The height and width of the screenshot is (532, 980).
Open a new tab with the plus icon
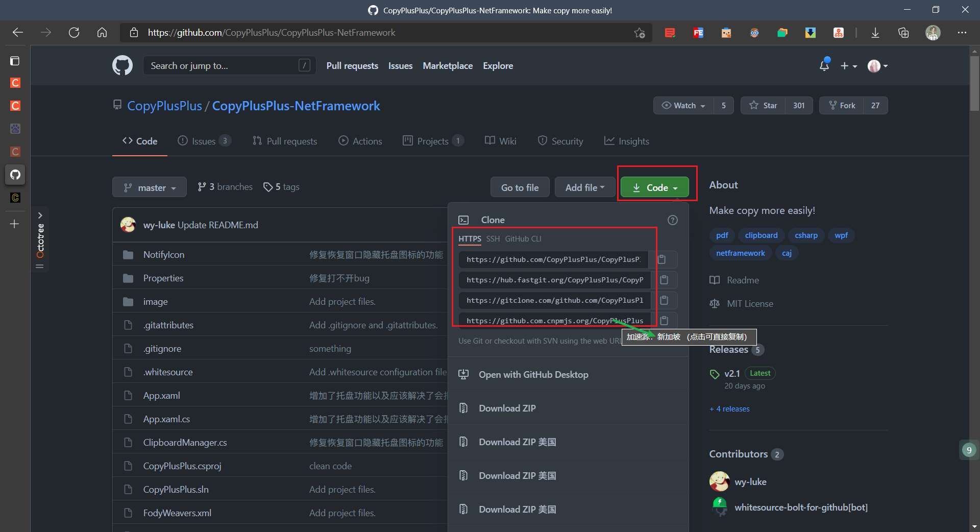(x=15, y=224)
